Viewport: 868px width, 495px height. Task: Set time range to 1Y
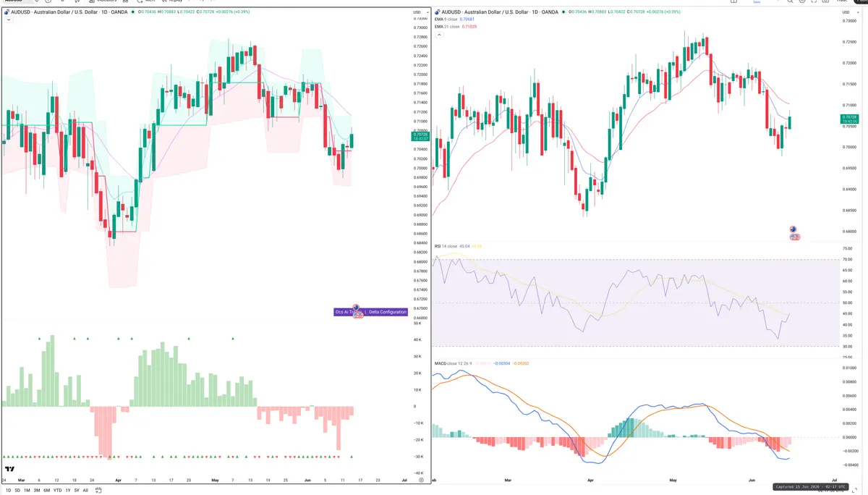(67, 490)
